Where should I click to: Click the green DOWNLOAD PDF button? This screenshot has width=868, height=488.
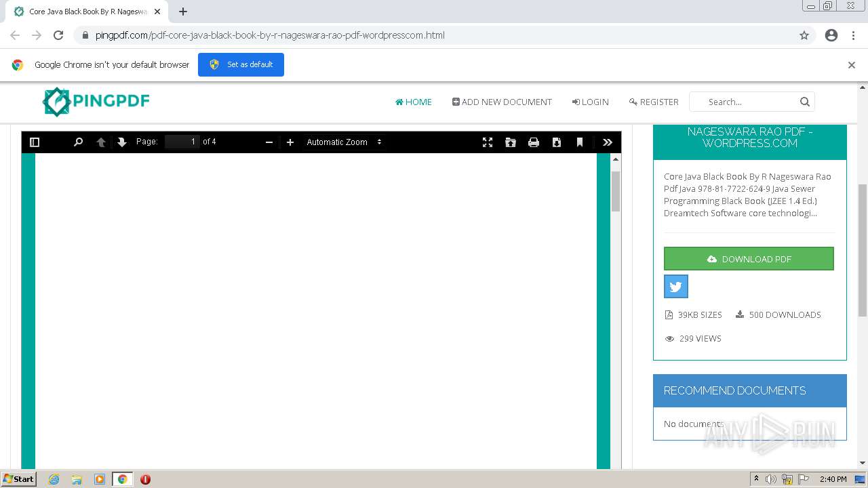749,259
